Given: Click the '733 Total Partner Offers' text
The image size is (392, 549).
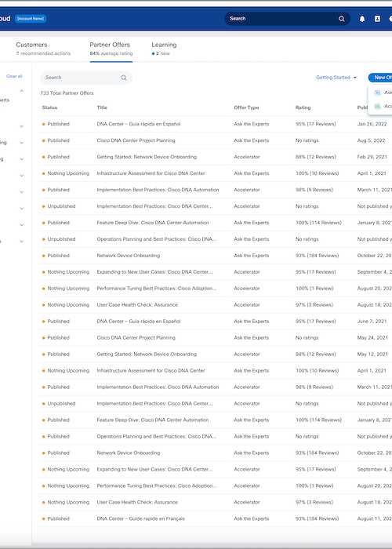Looking at the screenshot, I should 67,93.
